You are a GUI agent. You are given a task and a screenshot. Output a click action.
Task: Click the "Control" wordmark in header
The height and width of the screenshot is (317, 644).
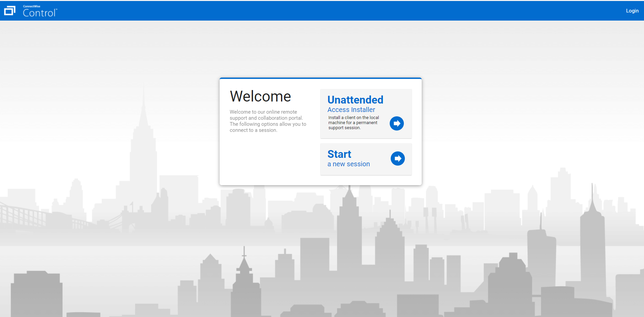39,13
